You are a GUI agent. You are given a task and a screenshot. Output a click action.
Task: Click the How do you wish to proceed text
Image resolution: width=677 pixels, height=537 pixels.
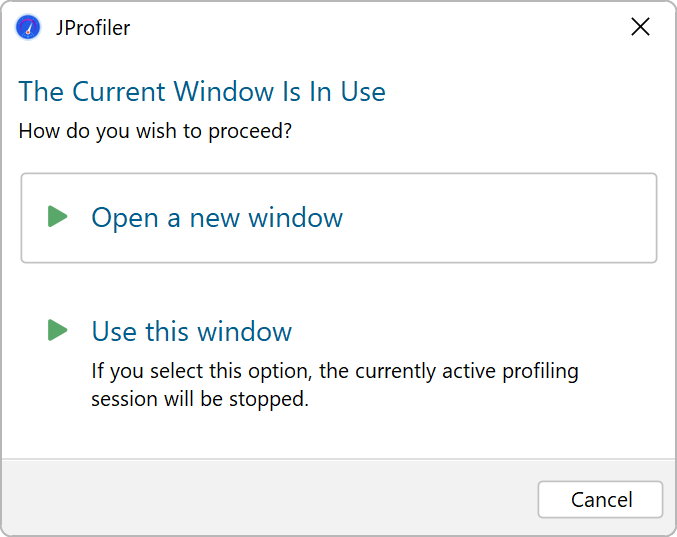(x=155, y=131)
